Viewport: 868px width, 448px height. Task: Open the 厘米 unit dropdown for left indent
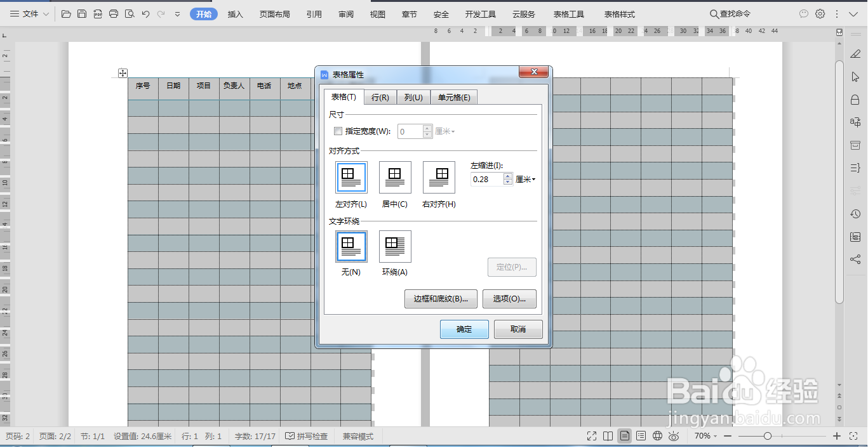point(525,180)
